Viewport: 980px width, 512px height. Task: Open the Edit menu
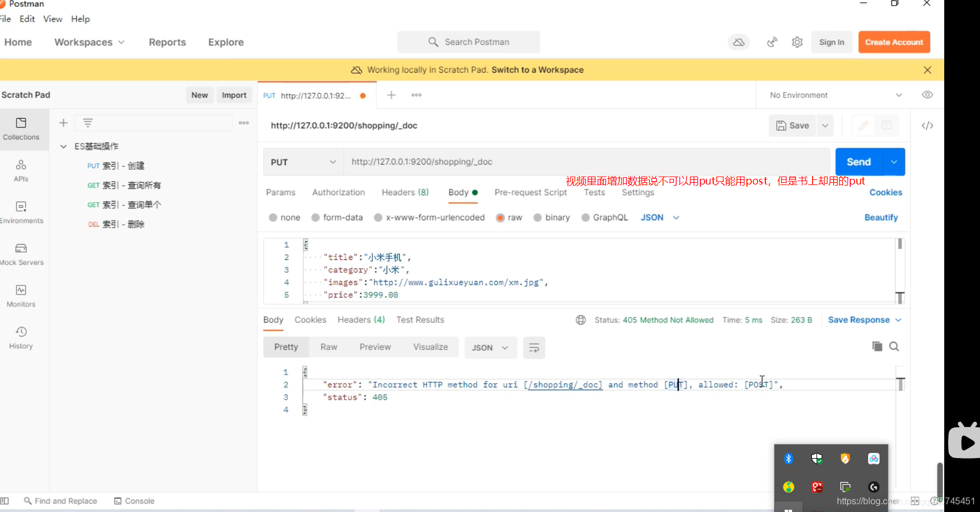click(27, 19)
